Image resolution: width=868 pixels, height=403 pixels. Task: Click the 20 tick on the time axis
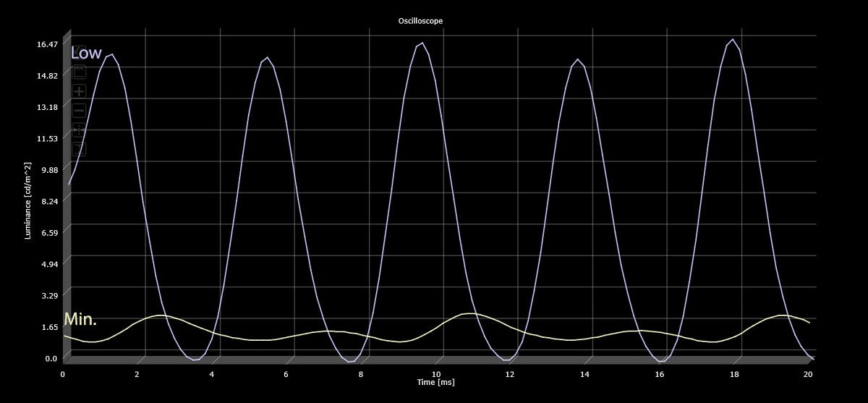coord(809,374)
